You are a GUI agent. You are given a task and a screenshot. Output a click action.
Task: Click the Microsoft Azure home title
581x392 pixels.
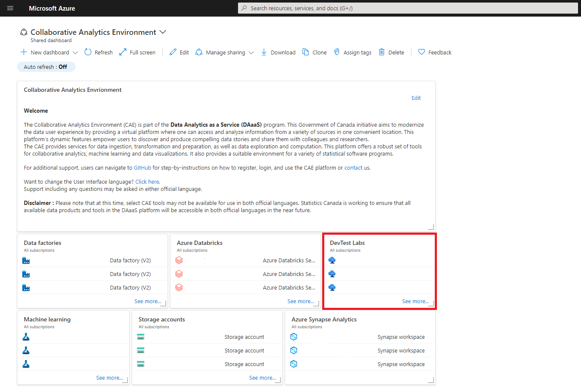pos(52,9)
